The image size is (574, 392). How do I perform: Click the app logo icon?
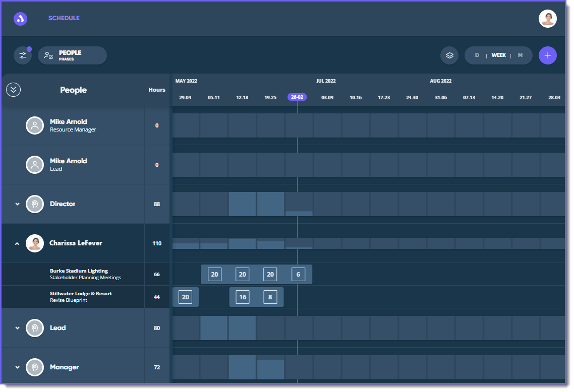click(x=20, y=19)
